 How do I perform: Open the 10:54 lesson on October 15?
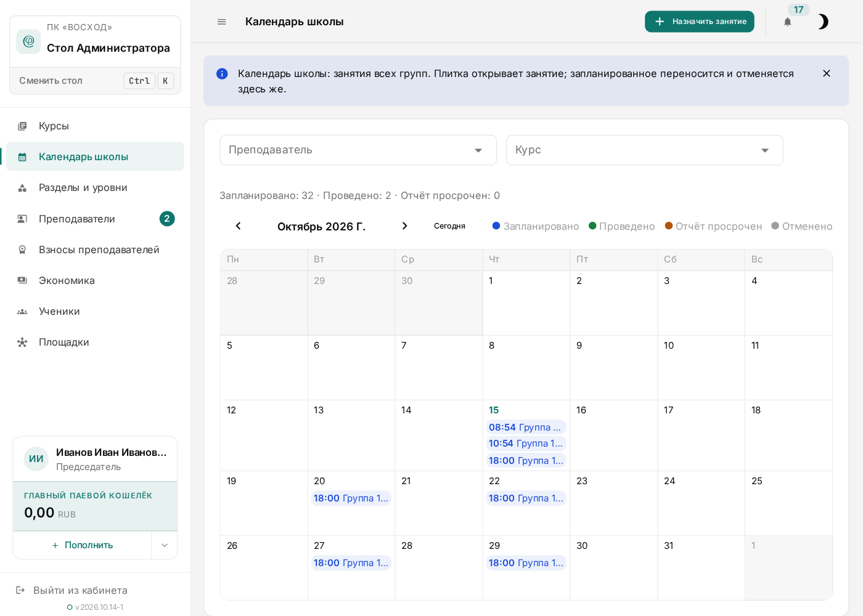(526, 444)
